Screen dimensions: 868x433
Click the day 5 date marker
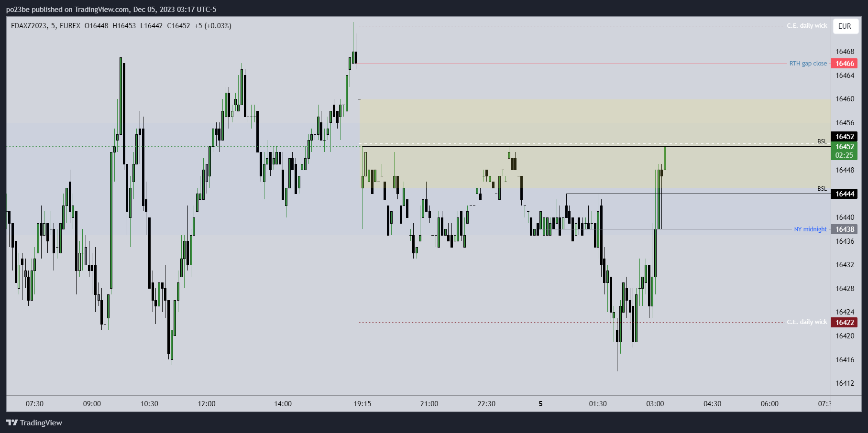pyautogui.click(x=540, y=404)
